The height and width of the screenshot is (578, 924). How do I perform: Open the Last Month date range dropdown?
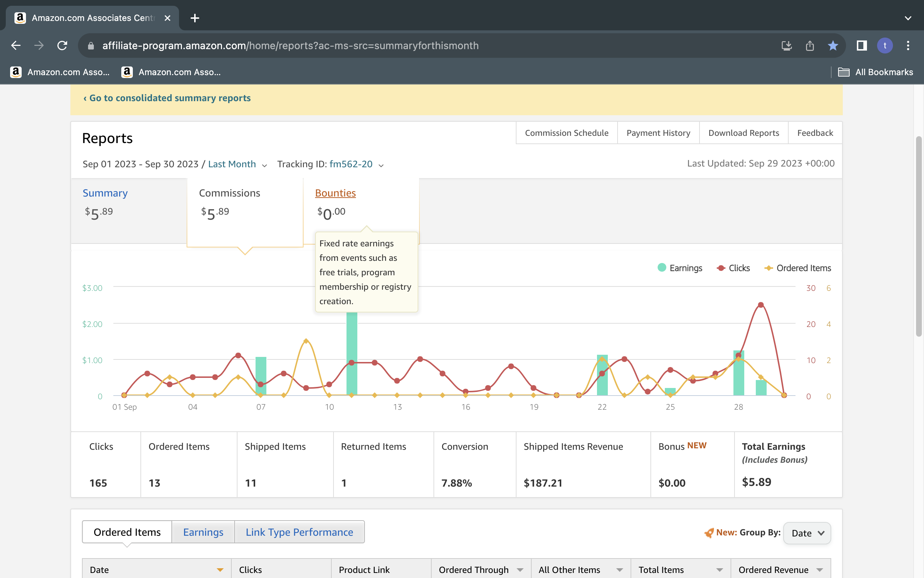tap(237, 164)
